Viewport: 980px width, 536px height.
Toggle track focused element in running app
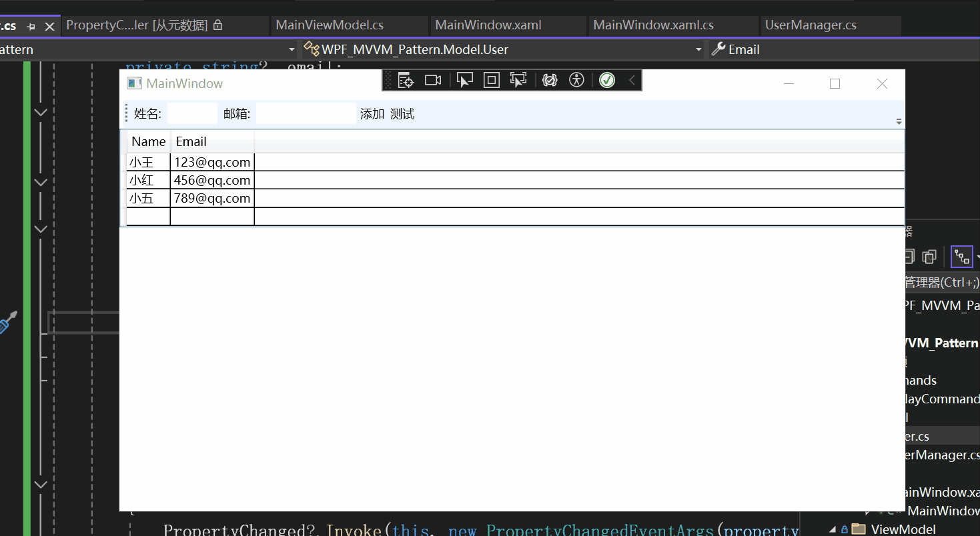tap(518, 79)
